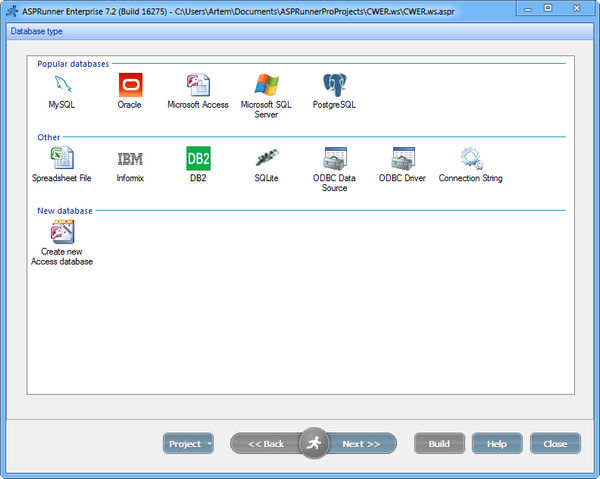This screenshot has height=479, width=600.
Task: Go to the previous step with Back
Action: pos(265,444)
